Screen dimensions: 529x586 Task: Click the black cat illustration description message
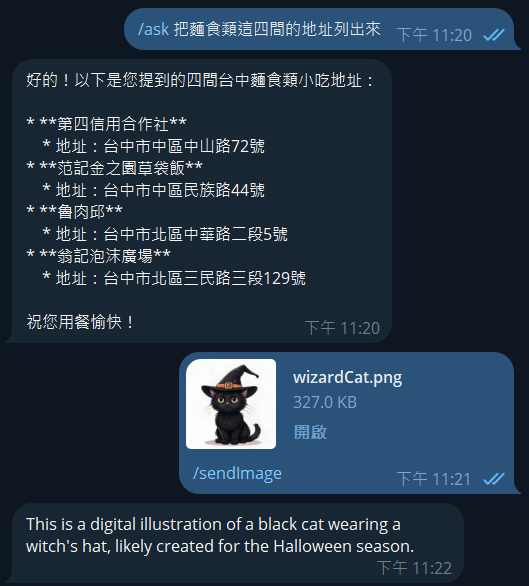(220, 535)
